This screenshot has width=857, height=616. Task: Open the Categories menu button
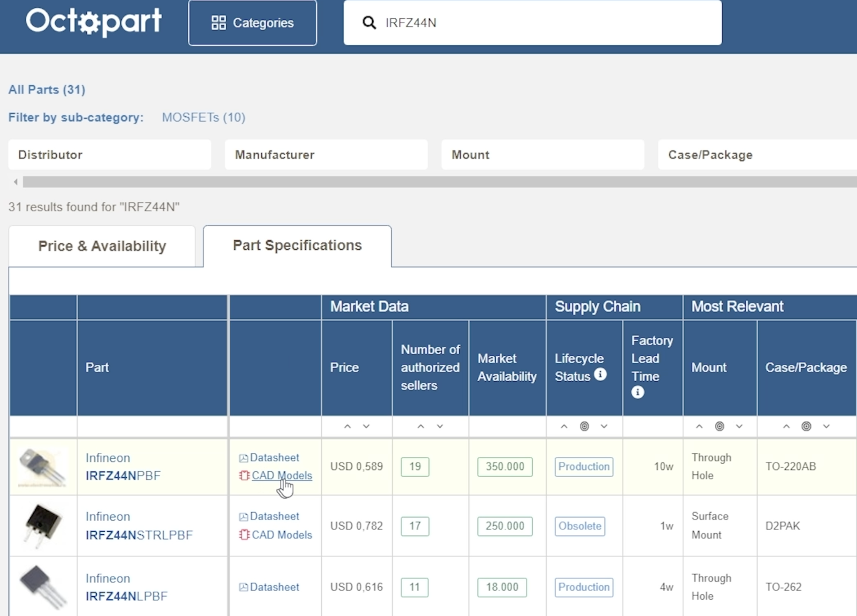[x=252, y=23]
